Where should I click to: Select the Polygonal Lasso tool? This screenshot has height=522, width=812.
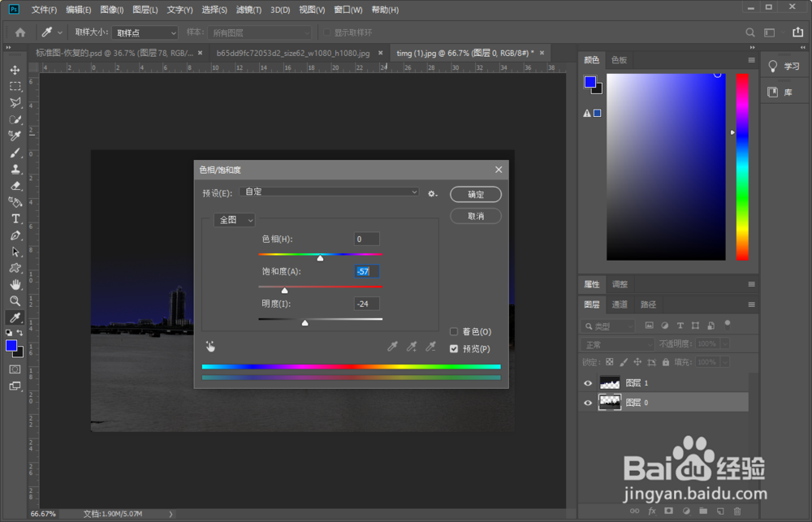click(x=15, y=102)
